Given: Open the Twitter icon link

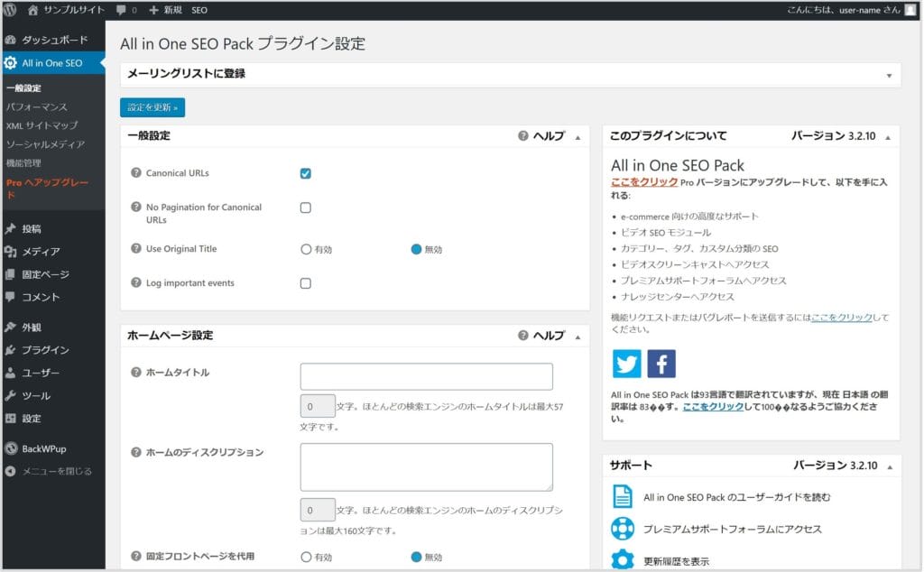Looking at the screenshot, I should click(x=626, y=364).
